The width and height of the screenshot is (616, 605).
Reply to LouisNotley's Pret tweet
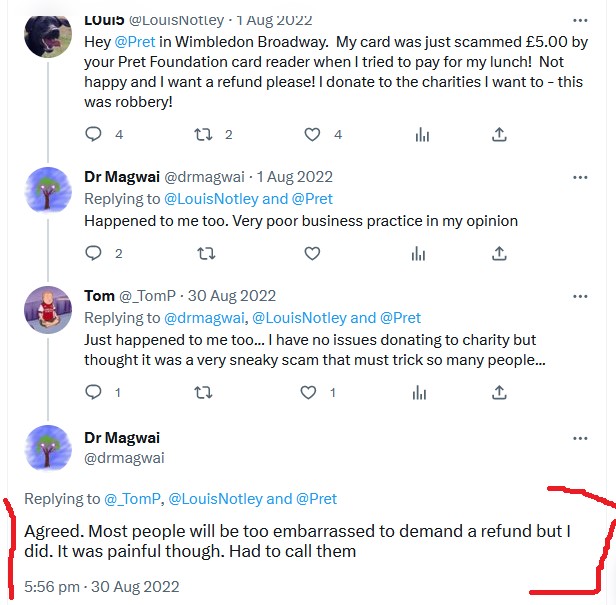pos(93,135)
